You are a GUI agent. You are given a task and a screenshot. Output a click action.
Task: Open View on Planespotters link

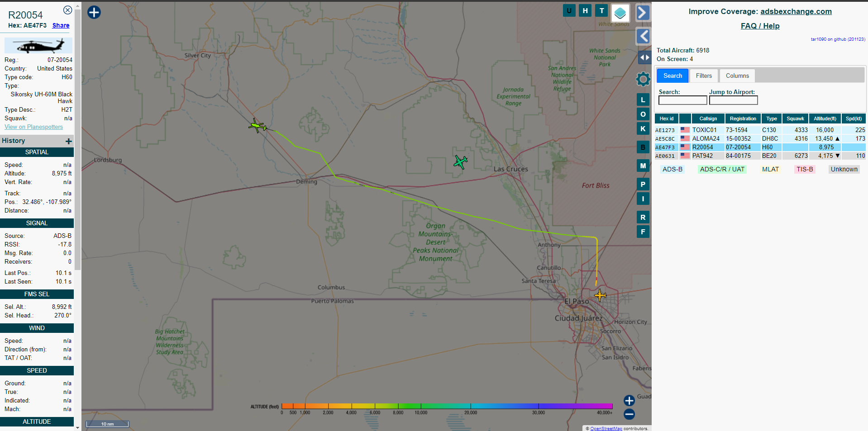tap(34, 127)
